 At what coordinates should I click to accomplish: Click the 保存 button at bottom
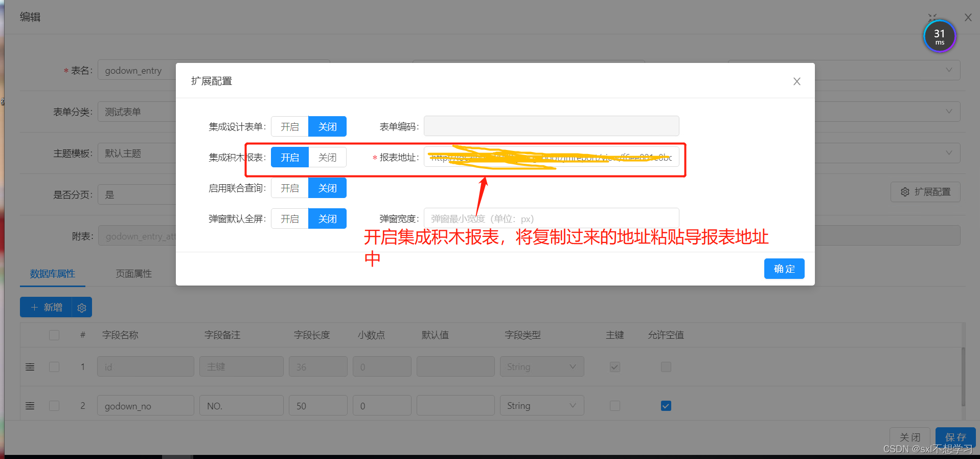[955, 438]
